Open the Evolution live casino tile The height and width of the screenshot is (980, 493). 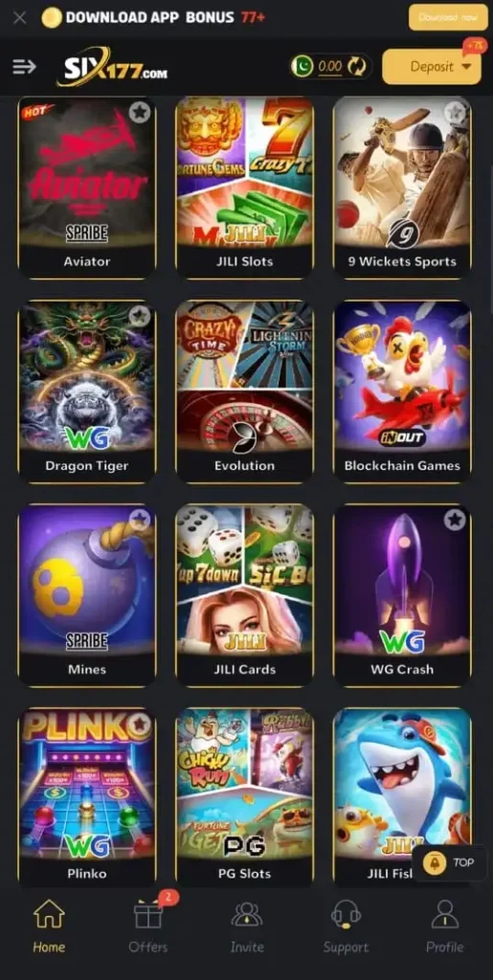pyautogui.click(x=244, y=391)
